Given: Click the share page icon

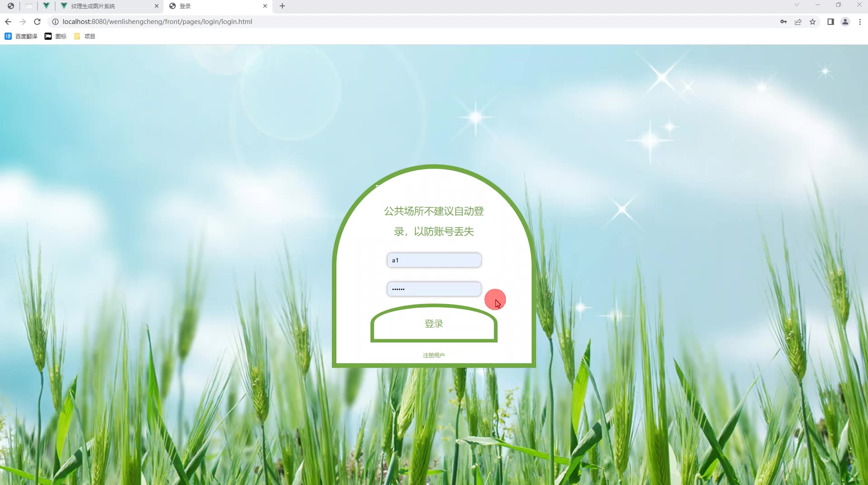Looking at the screenshot, I should pyautogui.click(x=798, y=22).
